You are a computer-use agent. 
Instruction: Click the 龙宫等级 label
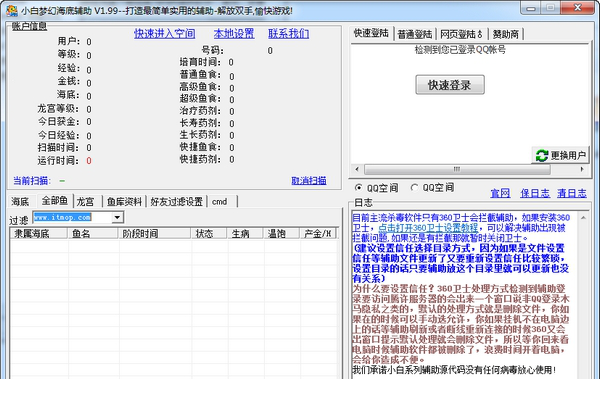pyautogui.click(x=58, y=109)
